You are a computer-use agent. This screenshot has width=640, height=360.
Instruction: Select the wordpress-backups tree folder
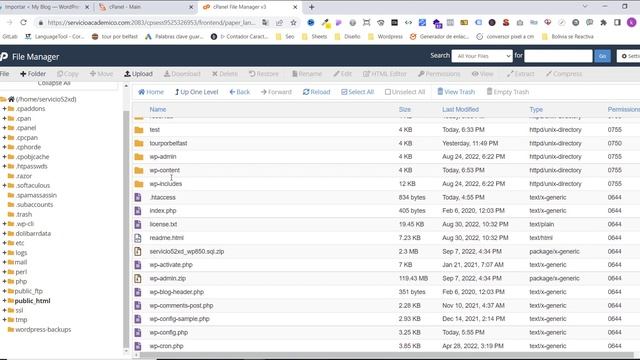(43, 329)
